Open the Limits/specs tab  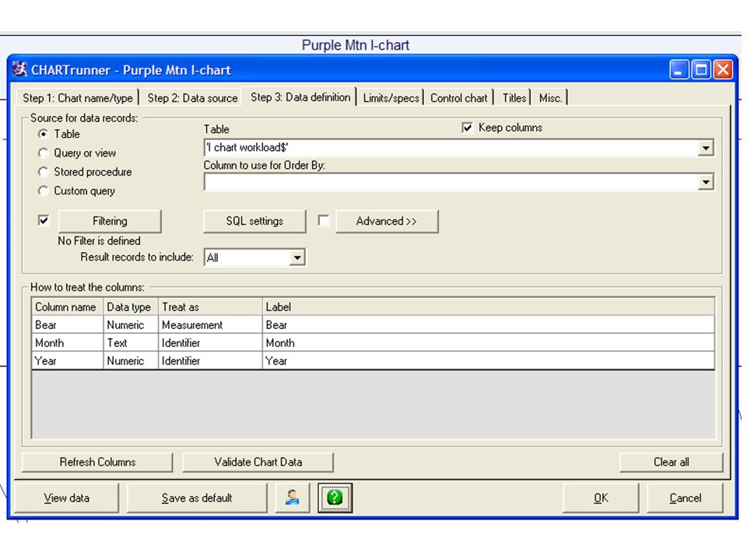pos(391,98)
